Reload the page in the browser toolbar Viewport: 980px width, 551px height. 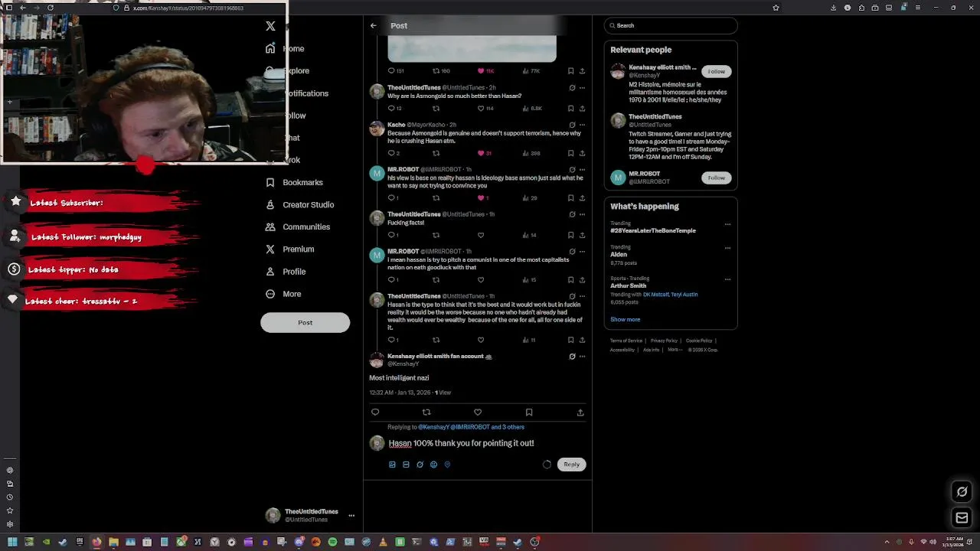[51, 8]
